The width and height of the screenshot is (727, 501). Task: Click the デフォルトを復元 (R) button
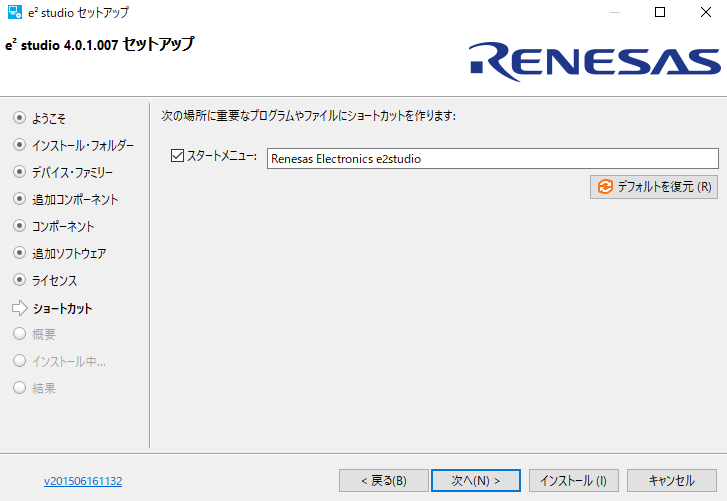click(654, 187)
